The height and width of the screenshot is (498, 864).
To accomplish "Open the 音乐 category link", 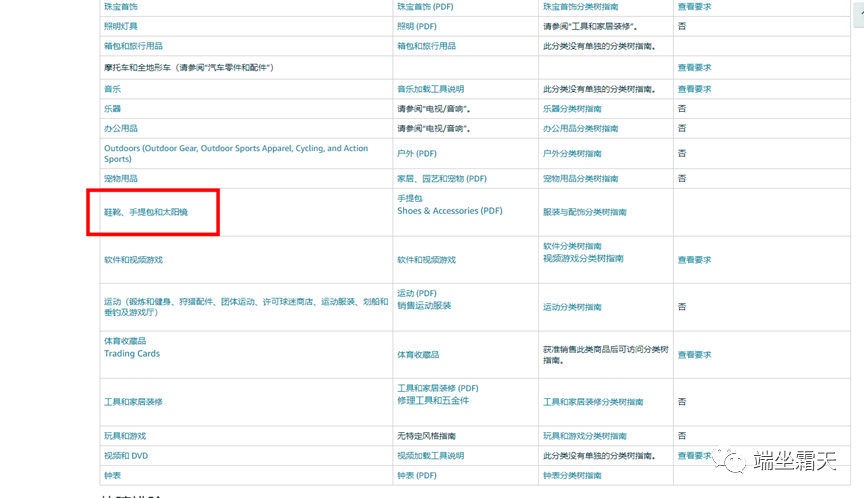I will [x=112, y=89].
